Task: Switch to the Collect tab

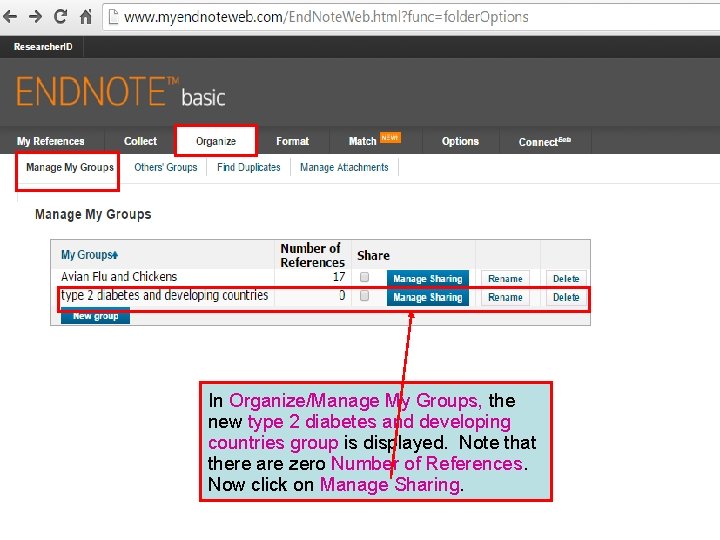Action: click(140, 141)
